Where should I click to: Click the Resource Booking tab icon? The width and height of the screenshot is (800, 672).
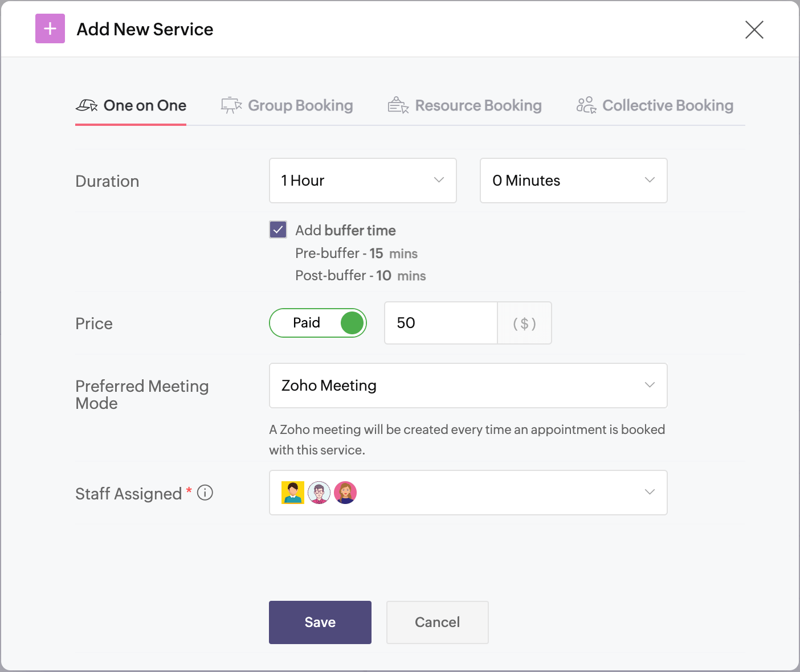point(398,105)
